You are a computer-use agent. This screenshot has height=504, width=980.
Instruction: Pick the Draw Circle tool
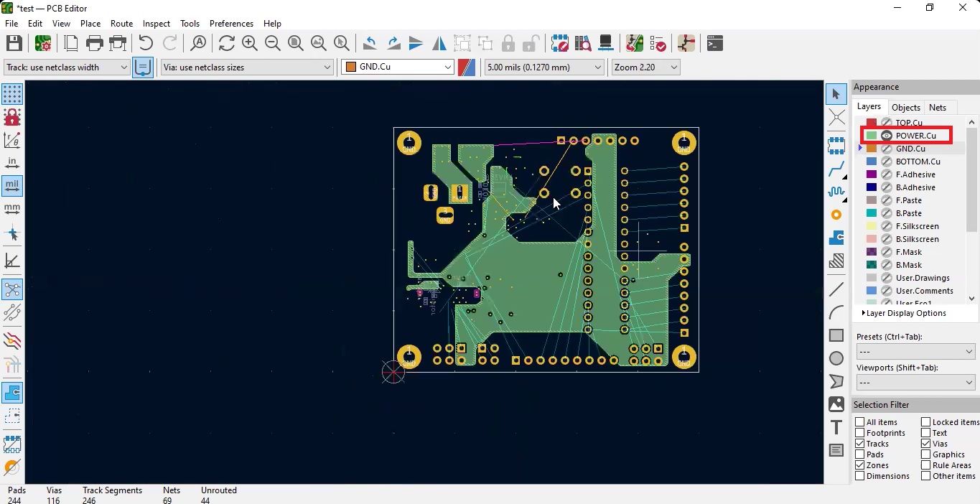(836, 358)
